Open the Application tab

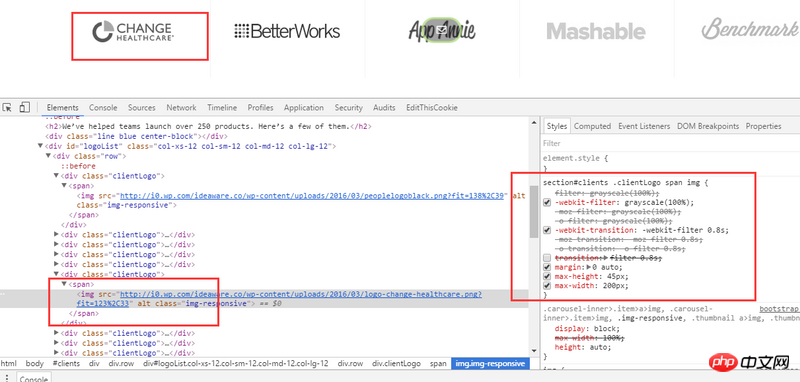tap(304, 108)
